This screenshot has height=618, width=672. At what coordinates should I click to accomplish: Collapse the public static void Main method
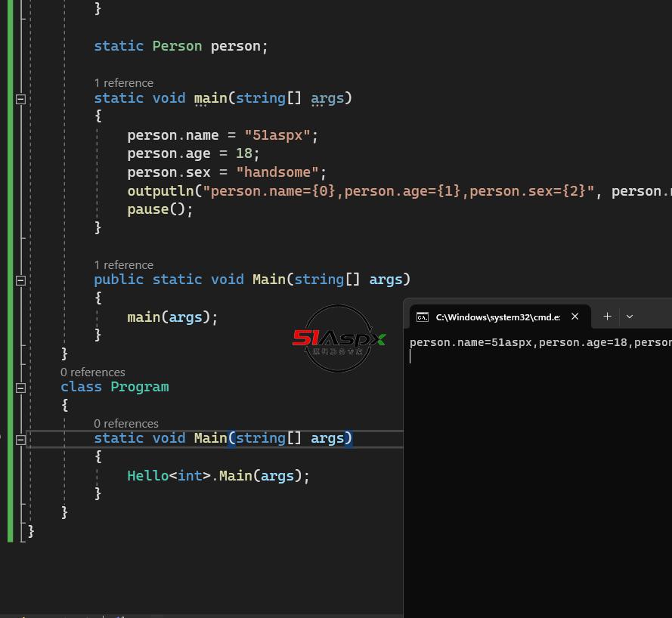[20, 280]
